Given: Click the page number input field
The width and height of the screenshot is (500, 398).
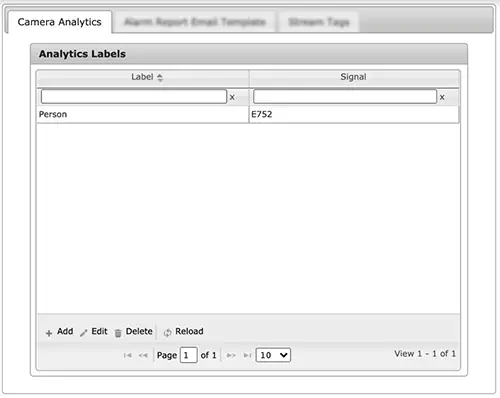Looking at the screenshot, I should click(189, 355).
